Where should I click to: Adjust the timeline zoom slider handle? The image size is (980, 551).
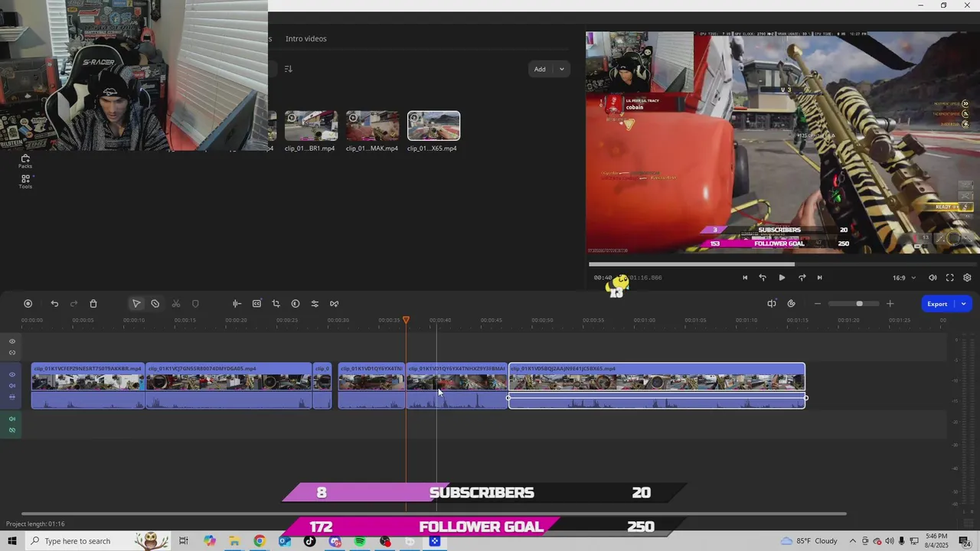pyautogui.click(x=859, y=304)
